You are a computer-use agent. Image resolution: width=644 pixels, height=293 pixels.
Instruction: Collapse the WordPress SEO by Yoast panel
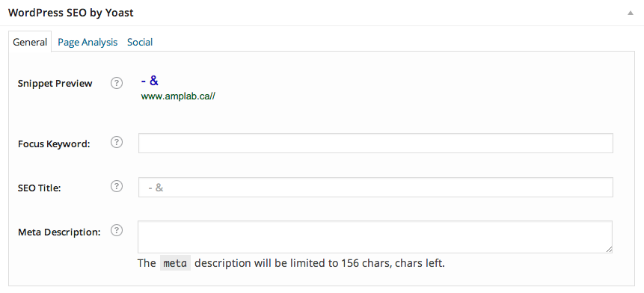(630, 13)
